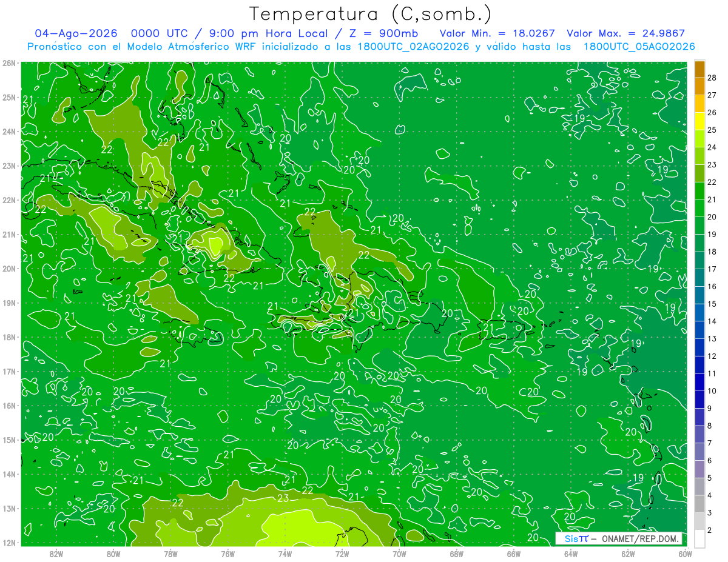Click colorbar legend value 2
The height and width of the screenshot is (562, 728).
(710, 530)
